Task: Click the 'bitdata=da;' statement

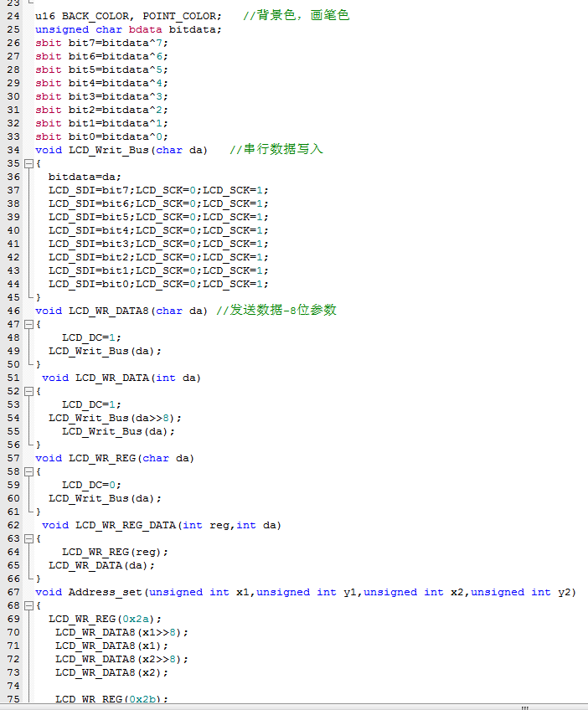Action: [85, 177]
